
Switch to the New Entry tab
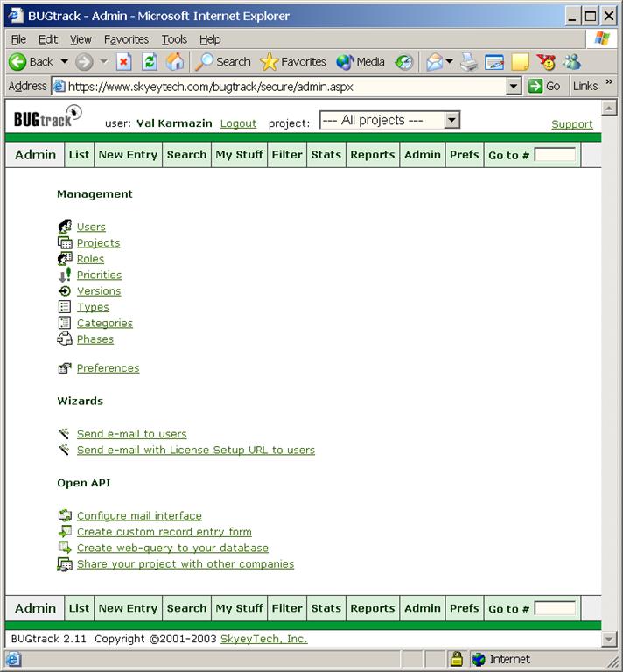[128, 155]
